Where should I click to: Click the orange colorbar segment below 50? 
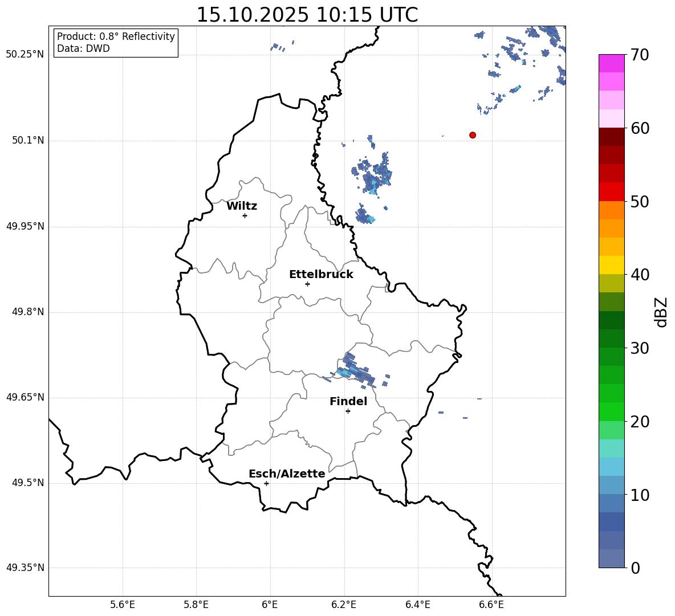612,210
